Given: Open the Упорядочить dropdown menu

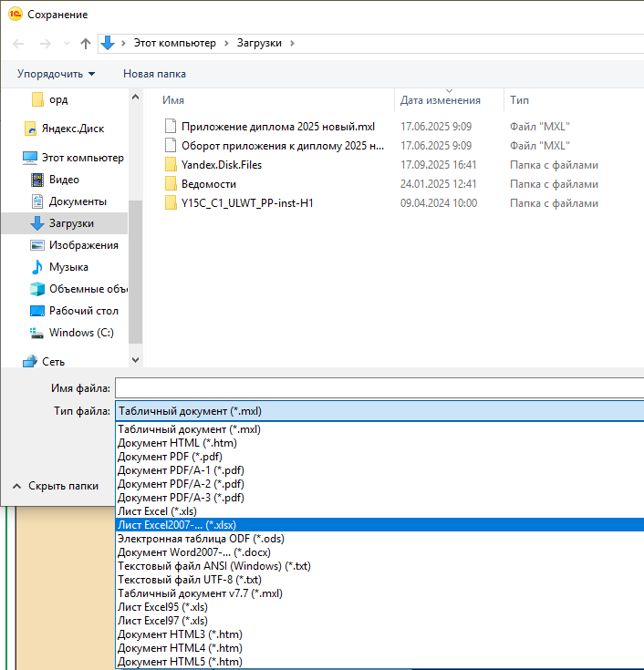Looking at the screenshot, I should [x=56, y=73].
